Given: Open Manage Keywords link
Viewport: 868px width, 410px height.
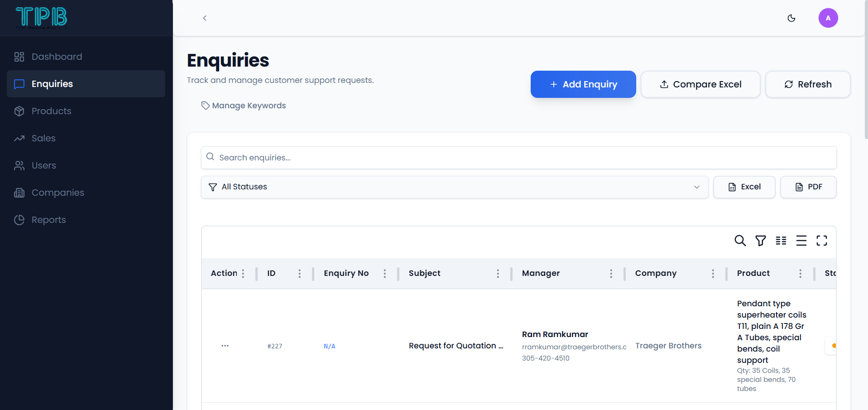Looking at the screenshot, I should point(244,106).
